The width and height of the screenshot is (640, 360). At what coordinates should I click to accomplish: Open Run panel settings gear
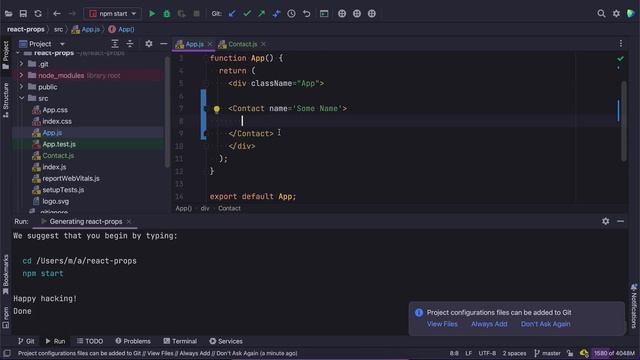click(606, 221)
